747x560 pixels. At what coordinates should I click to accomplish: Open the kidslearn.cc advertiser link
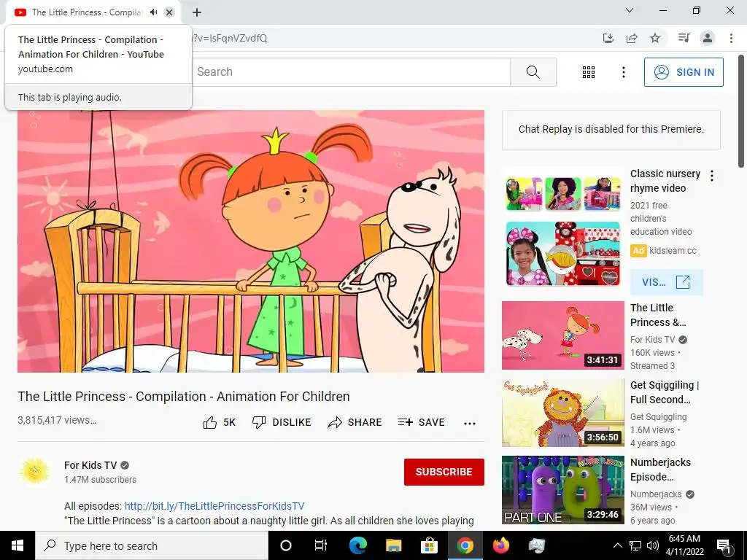pyautogui.click(x=673, y=251)
